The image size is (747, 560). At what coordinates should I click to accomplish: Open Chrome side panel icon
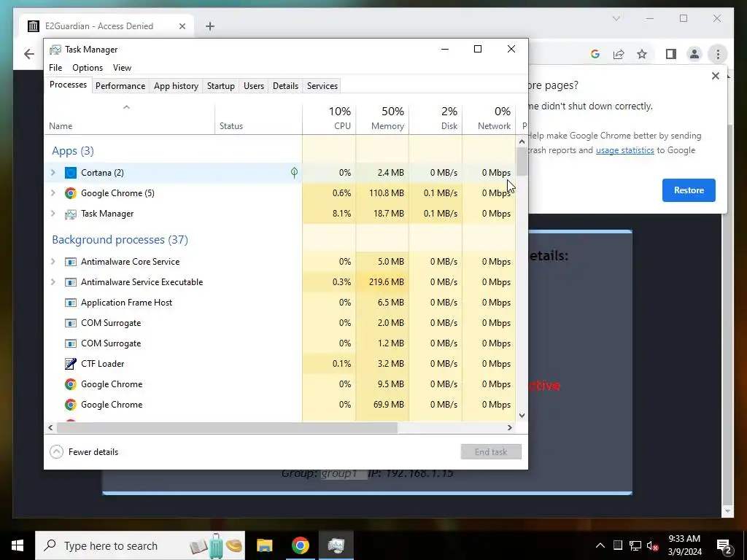click(671, 54)
